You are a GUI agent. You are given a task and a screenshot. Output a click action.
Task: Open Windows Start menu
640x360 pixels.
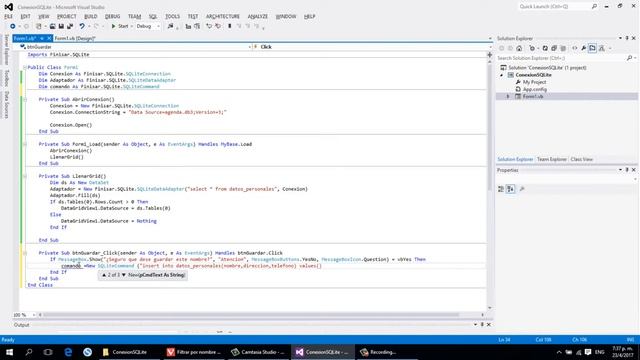click(x=9, y=352)
